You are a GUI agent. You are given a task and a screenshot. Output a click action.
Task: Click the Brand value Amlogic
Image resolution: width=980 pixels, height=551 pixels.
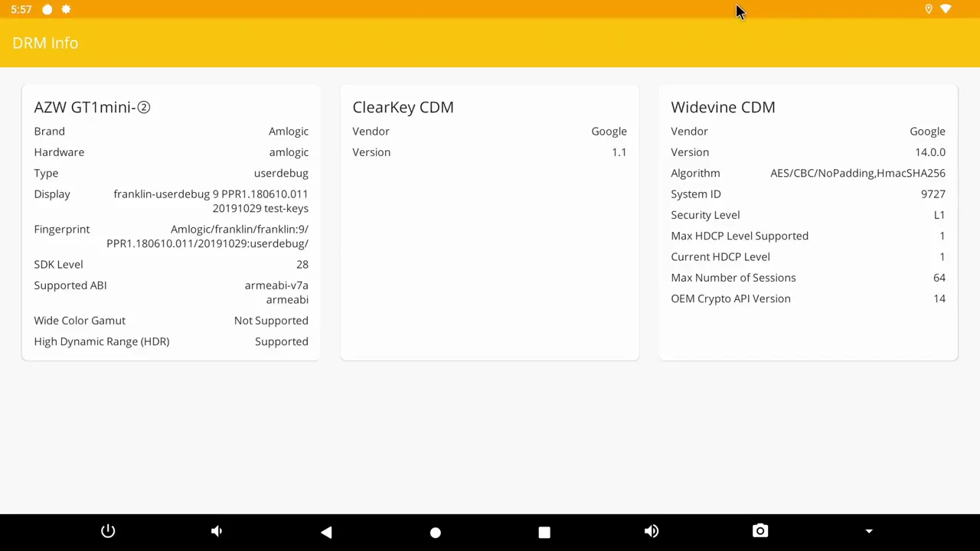(289, 132)
